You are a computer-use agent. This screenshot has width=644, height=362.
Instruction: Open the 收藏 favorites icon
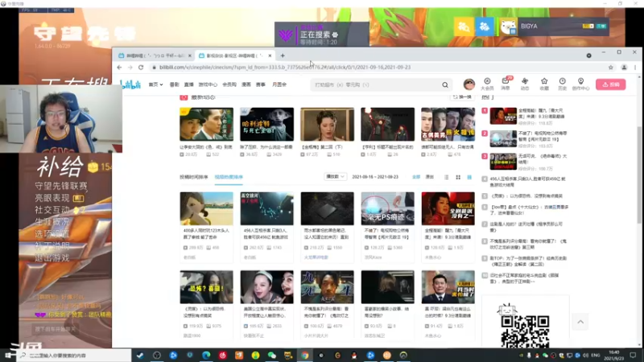(544, 84)
